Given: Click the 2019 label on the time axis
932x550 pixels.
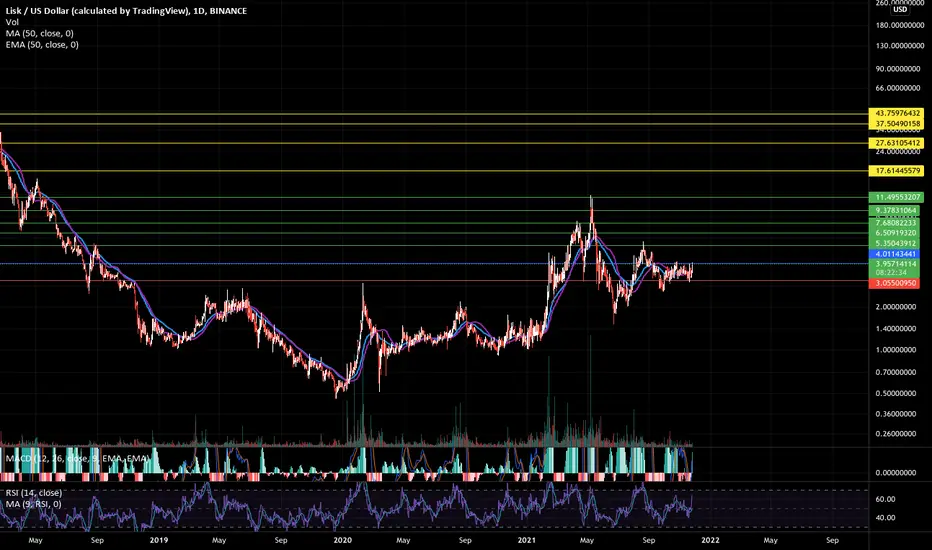Looking at the screenshot, I should pyautogui.click(x=159, y=540).
